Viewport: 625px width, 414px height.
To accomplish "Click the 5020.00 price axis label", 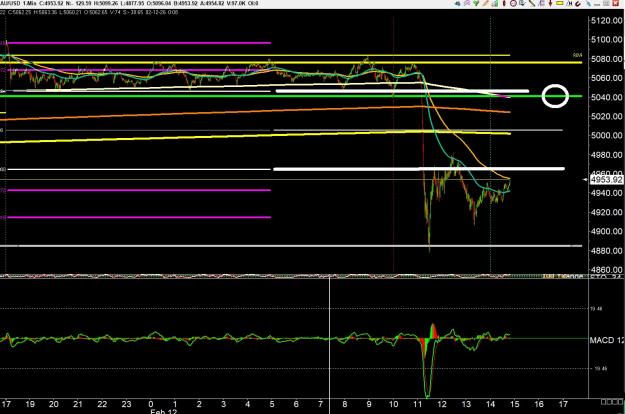I will [606, 116].
